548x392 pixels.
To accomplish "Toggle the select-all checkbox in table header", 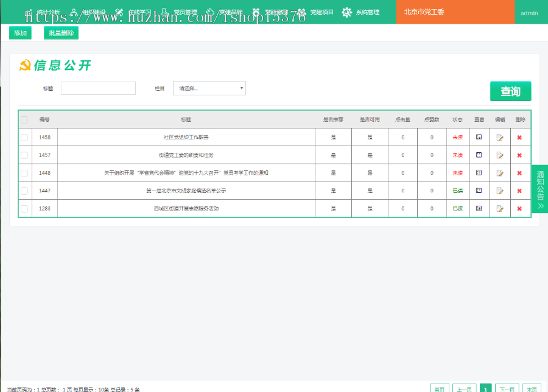I will (24, 120).
